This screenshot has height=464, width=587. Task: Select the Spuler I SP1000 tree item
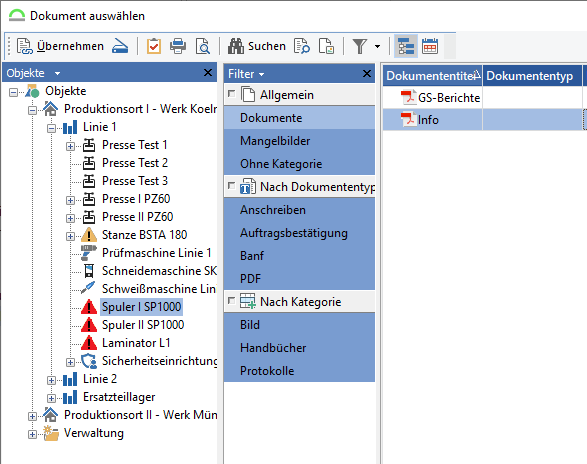tap(141, 307)
